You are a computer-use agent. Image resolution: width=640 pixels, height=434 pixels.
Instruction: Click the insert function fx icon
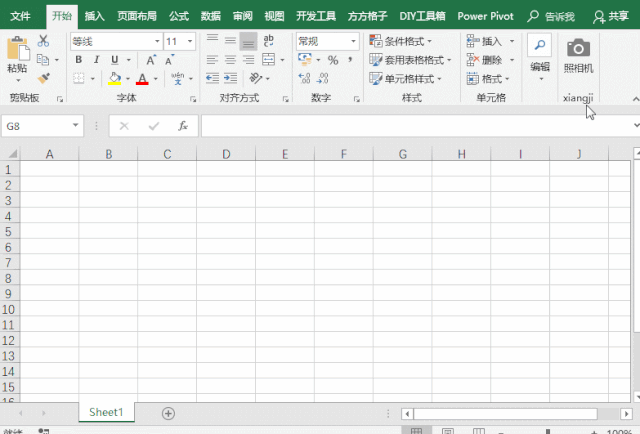pyautogui.click(x=183, y=126)
